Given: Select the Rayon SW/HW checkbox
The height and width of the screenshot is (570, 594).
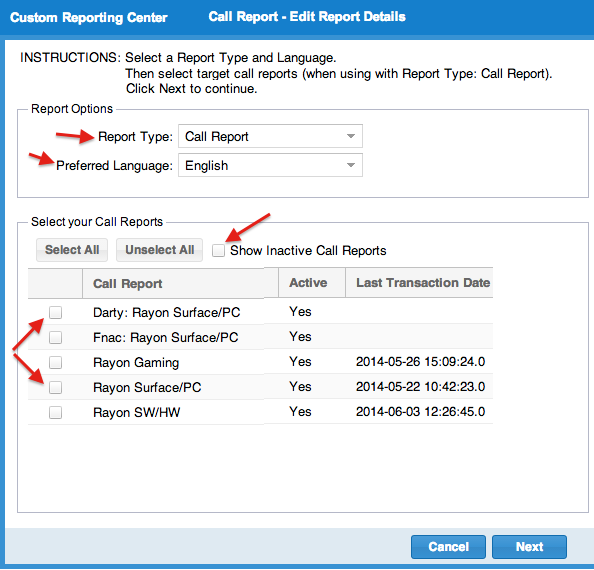Looking at the screenshot, I should [56, 412].
